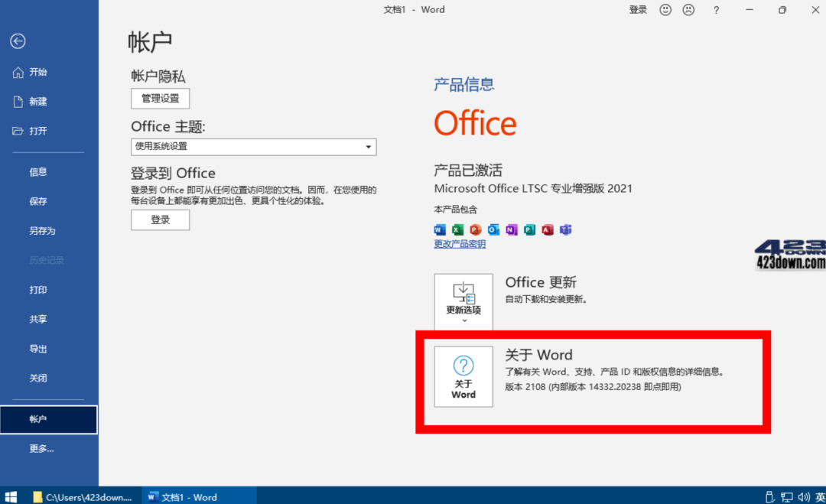The height and width of the screenshot is (504, 826).
Task: Click the 更改产品密钥 link
Action: (x=460, y=244)
